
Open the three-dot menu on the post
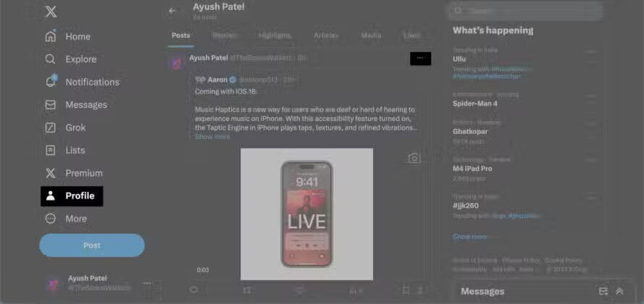click(420, 59)
